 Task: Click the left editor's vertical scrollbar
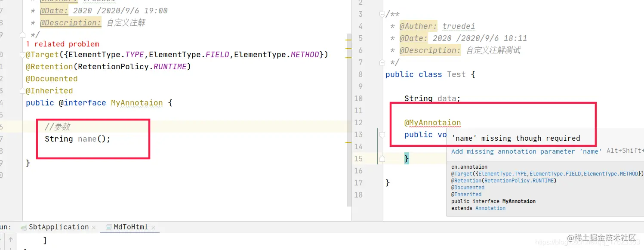pyautogui.click(x=349, y=120)
